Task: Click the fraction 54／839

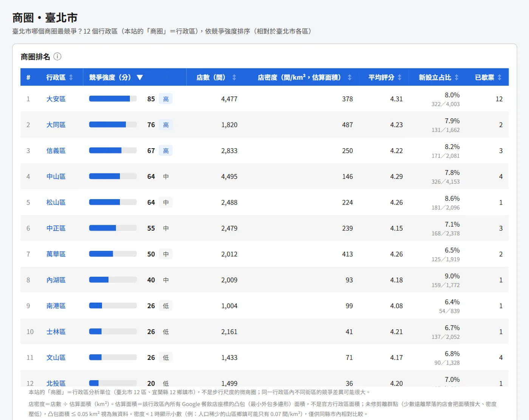Action: 450,311
